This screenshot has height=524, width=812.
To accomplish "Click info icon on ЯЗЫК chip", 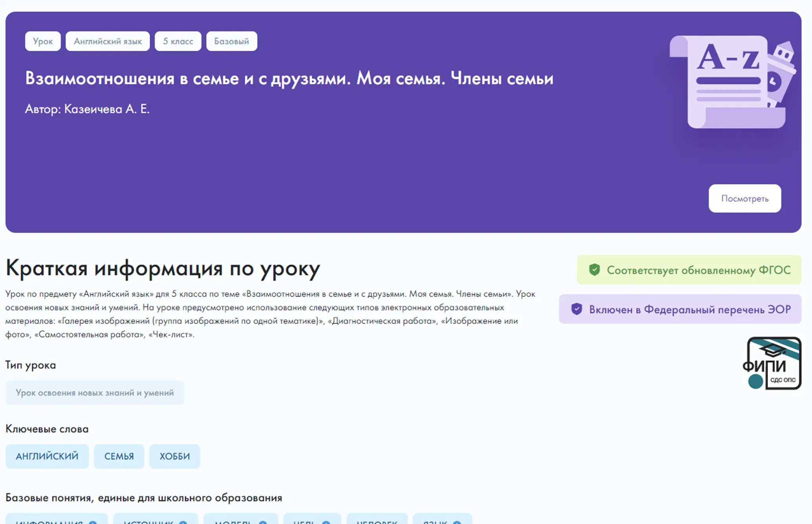I will click(457, 522).
